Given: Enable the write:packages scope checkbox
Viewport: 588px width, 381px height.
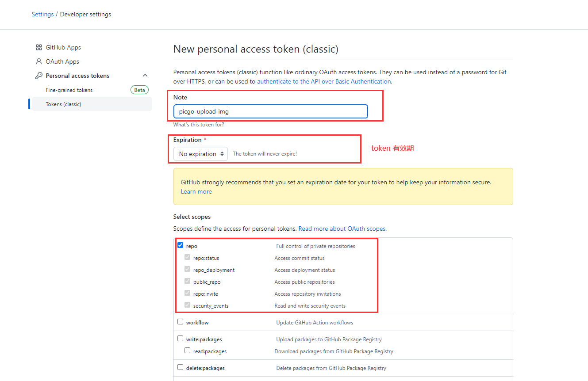Looking at the screenshot, I should tap(180, 339).
